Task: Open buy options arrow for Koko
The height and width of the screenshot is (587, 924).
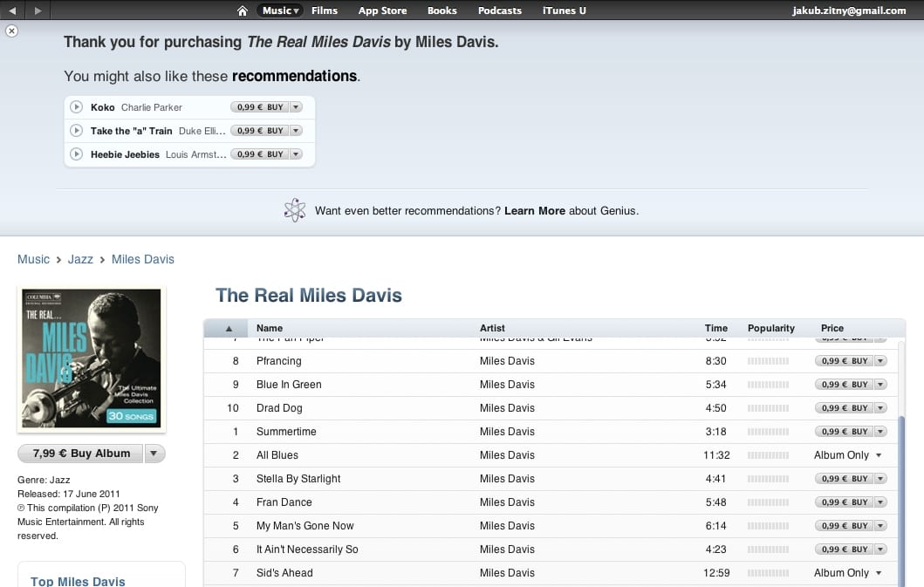Action: pyautogui.click(x=296, y=107)
